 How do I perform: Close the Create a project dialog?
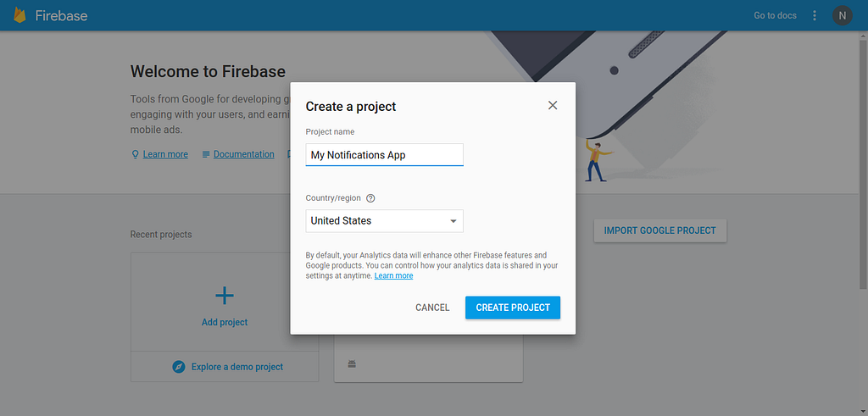pyautogui.click(x=553, y=105)
